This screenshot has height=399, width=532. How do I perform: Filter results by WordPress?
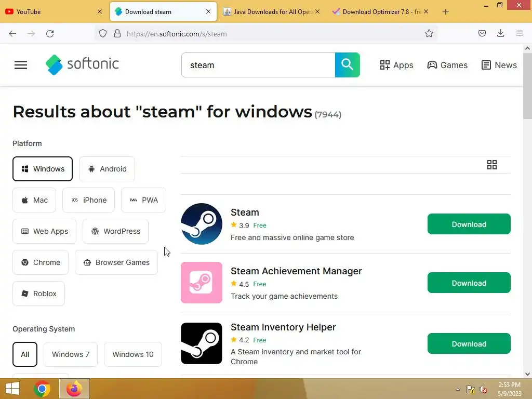coord(116,231)
